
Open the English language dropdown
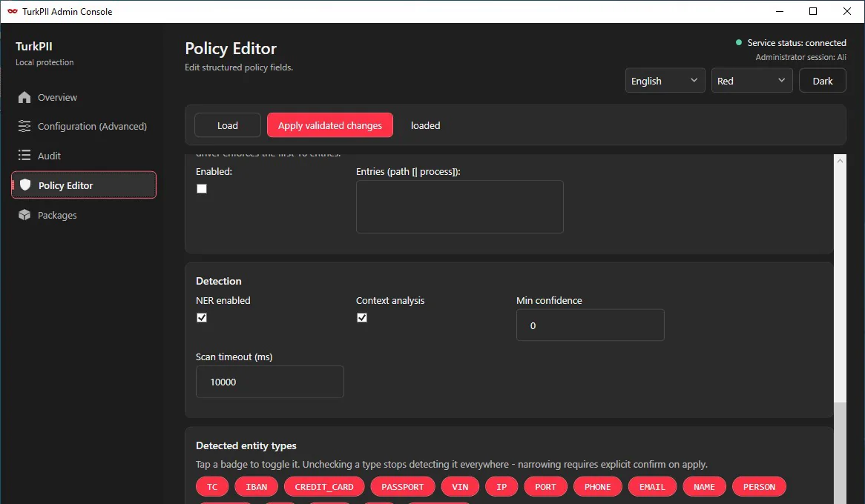coord(665,81)
